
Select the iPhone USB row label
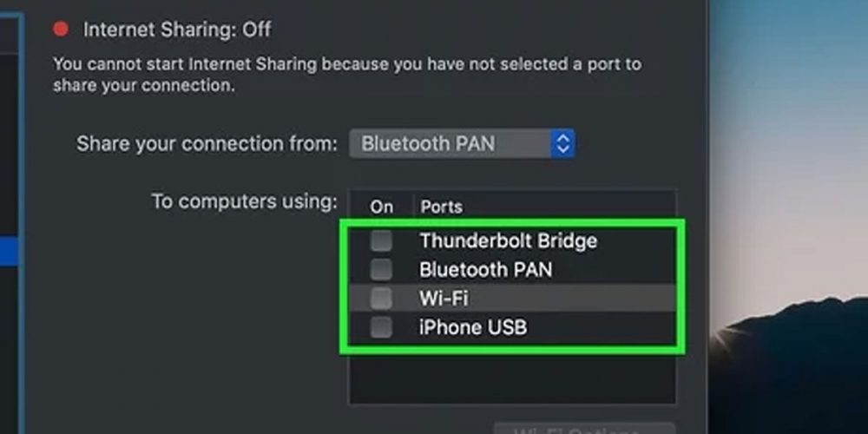[x=473, y=328]
